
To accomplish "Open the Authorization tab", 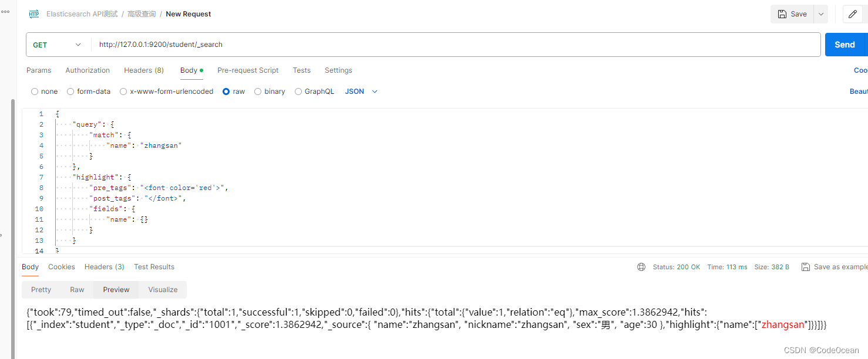I will click(88, 70).
